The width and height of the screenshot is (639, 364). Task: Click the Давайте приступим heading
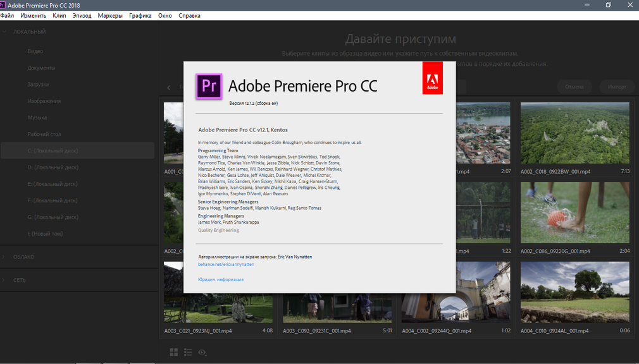400,39
